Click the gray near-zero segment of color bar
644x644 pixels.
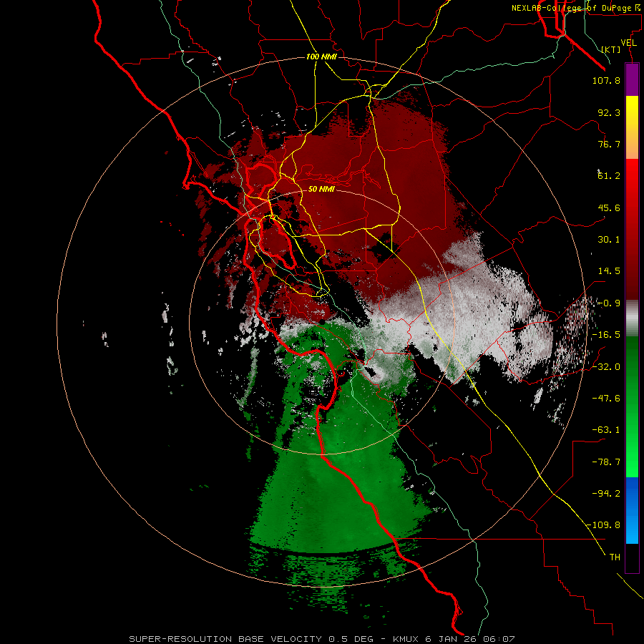click(x=632, y=318)
